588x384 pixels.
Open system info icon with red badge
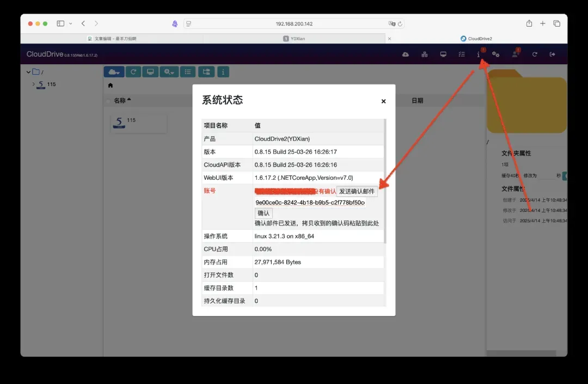479,54
